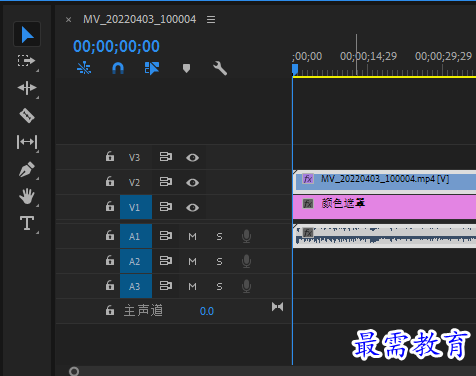Toggle lock on track V2
The height and width of the screenshot is (376, 476).
pos(110,182)
